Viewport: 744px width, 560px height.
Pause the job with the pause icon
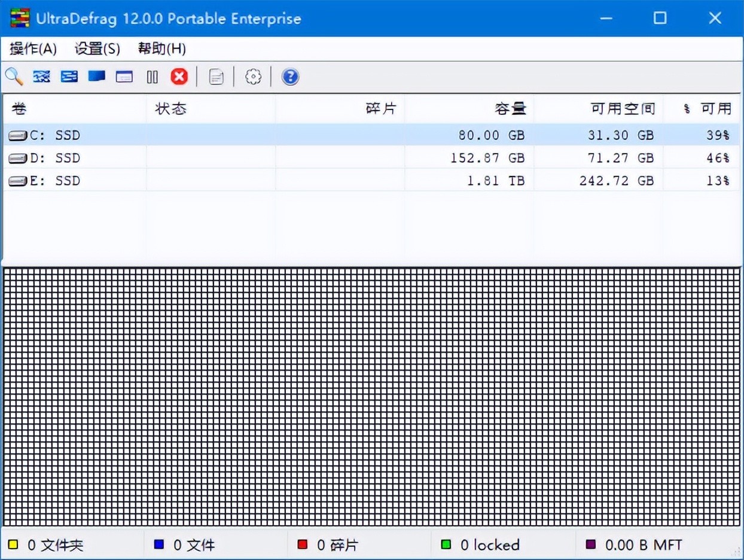click(x=153, y=77)
